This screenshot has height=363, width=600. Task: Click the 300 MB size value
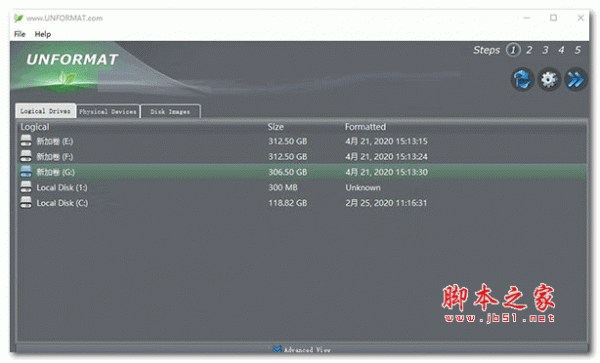click(283, 187)
